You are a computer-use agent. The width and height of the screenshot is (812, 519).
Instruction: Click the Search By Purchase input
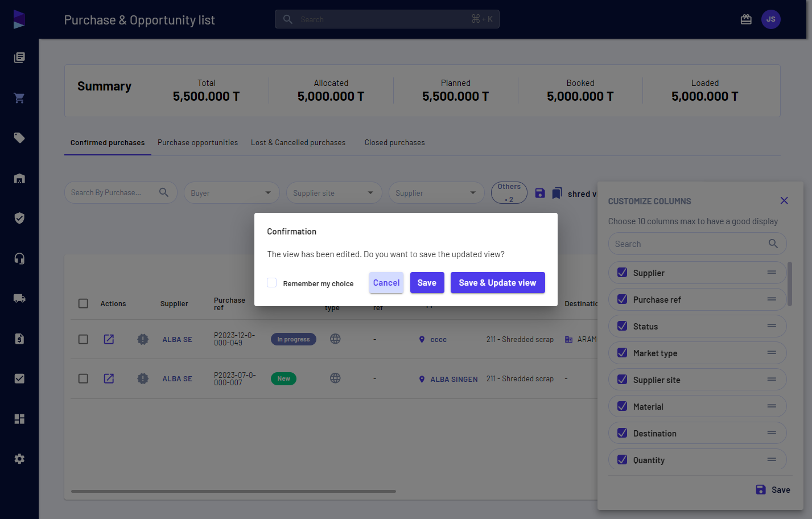(121, 192)
